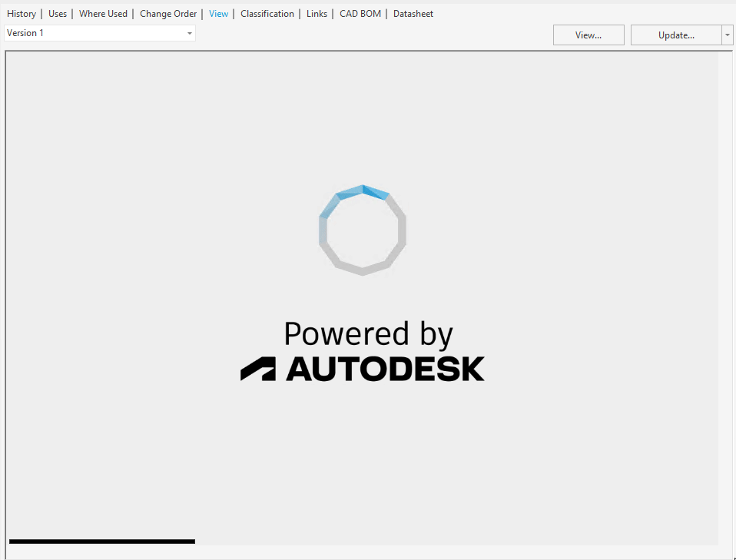Expand the Update button's dropdown arrow
The image size is (736, 560).
click(728, 35)
